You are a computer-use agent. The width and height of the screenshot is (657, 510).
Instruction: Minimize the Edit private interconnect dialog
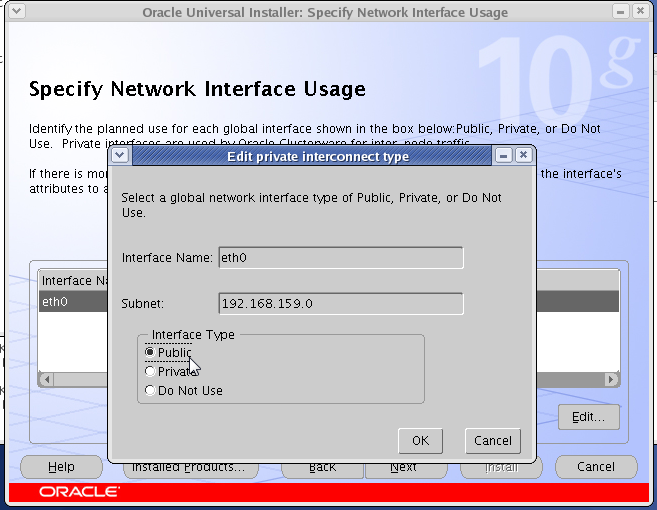pyautogui.click(x=504, y=156)
